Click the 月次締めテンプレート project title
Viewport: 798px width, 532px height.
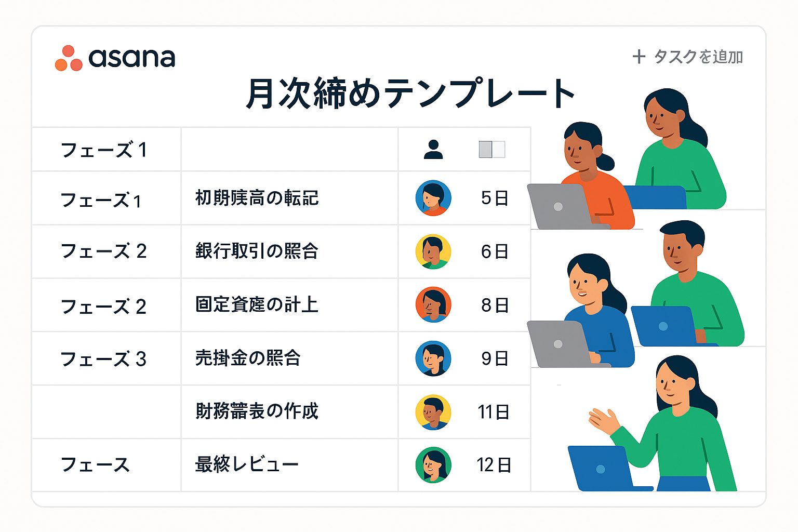coord(410,94)
